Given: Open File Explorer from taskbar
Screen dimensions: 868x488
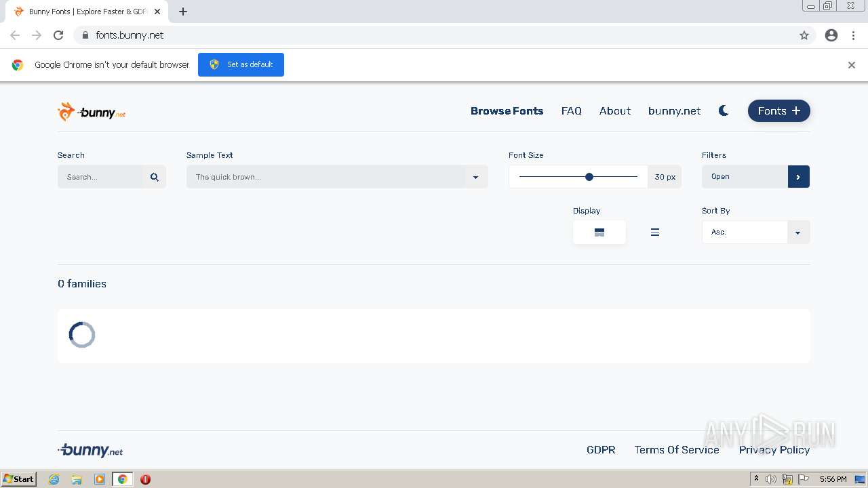Looking at the screenshot, I should pyautogui.click(x=77, y=479).
